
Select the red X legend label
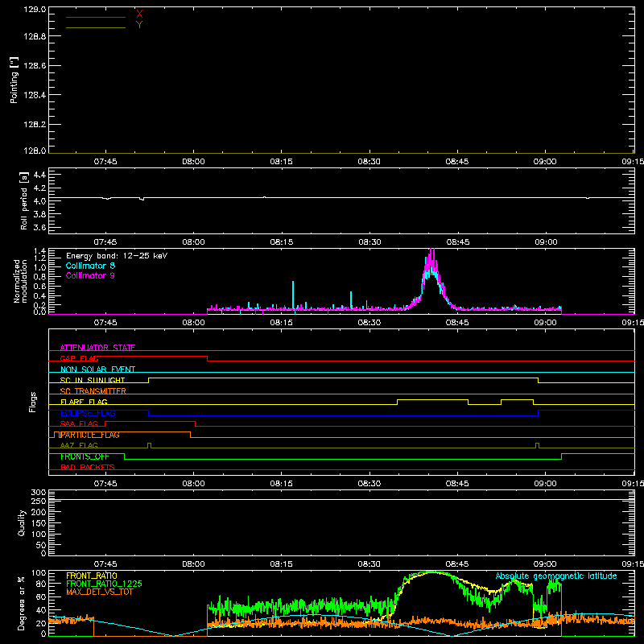(139, 14)
